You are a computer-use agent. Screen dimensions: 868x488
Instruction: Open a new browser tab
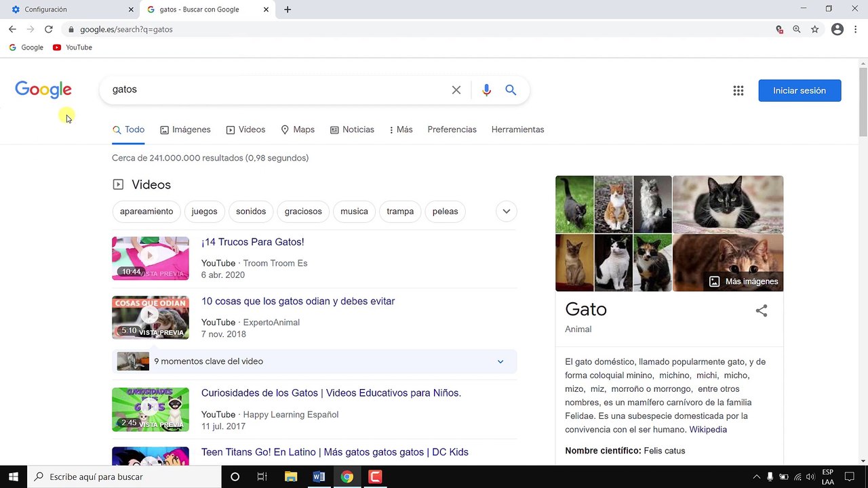point(288,9)
